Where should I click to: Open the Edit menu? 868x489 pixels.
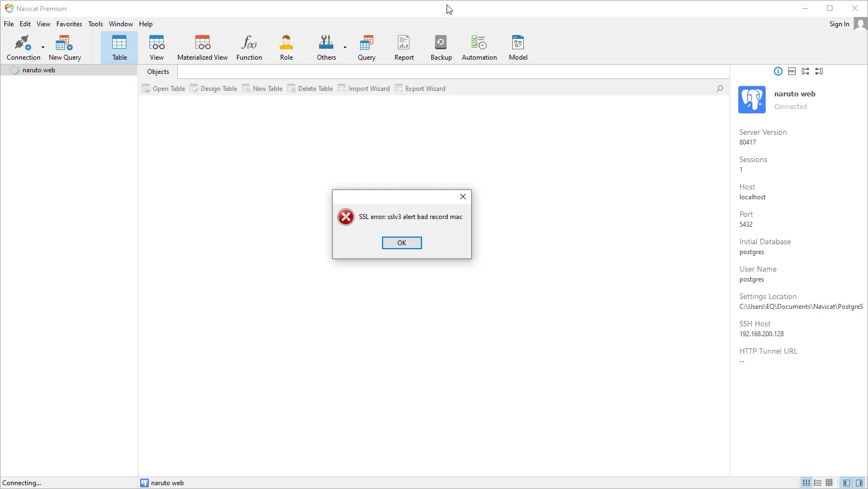[x=25, y=24]
